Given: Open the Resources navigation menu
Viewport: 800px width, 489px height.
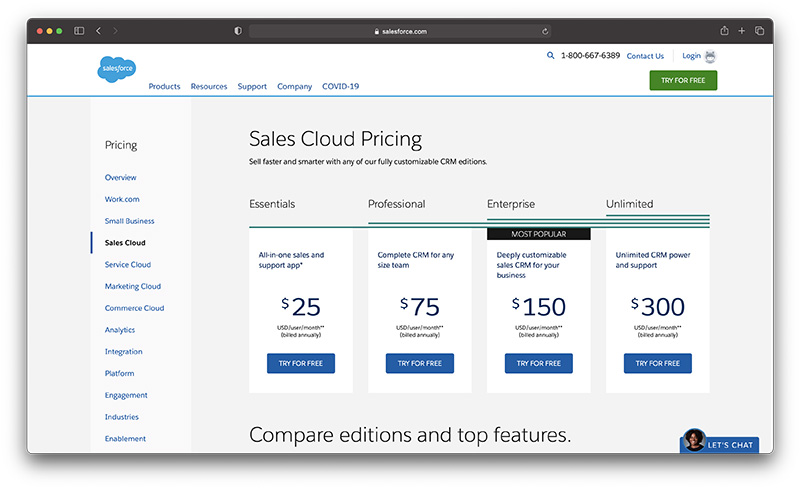Looking at the screenshot, I should (x=209, y=87).
